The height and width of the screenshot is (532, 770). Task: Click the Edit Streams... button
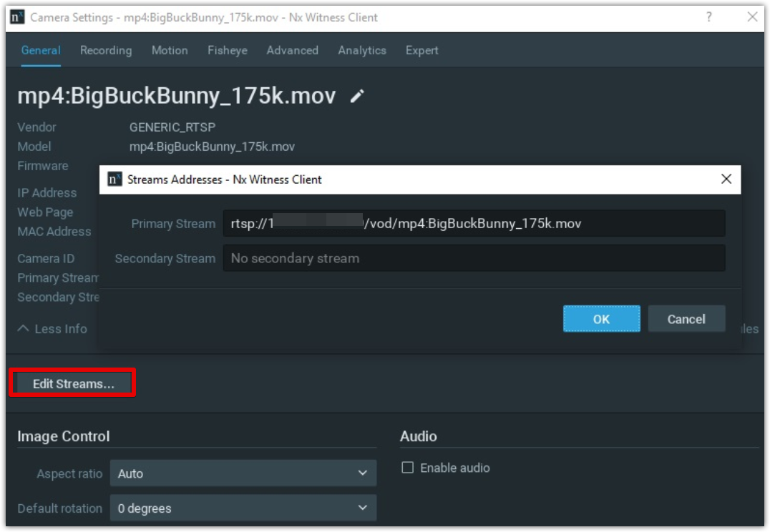pyautogui.click(x=73, y=384)
